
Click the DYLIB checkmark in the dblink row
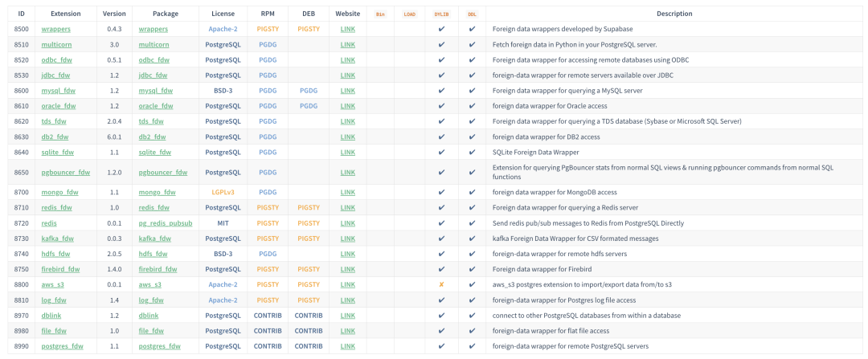(441, 316)
